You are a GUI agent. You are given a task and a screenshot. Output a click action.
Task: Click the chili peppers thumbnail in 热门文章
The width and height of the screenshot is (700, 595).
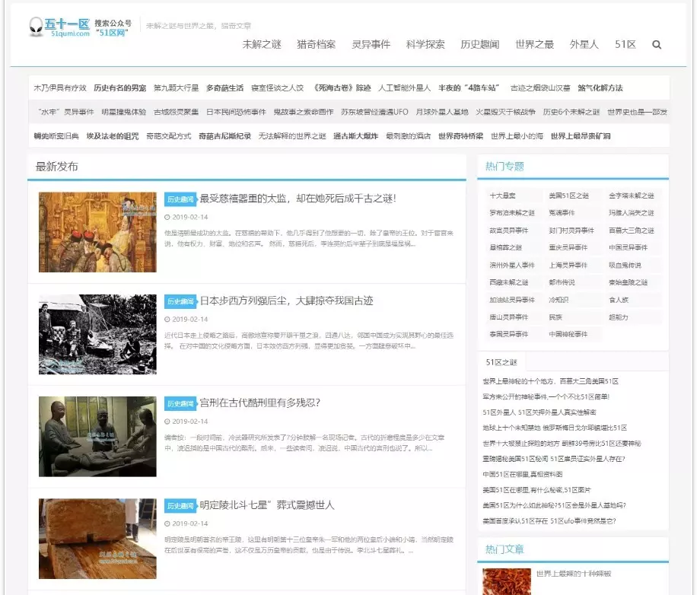(507, 581)
